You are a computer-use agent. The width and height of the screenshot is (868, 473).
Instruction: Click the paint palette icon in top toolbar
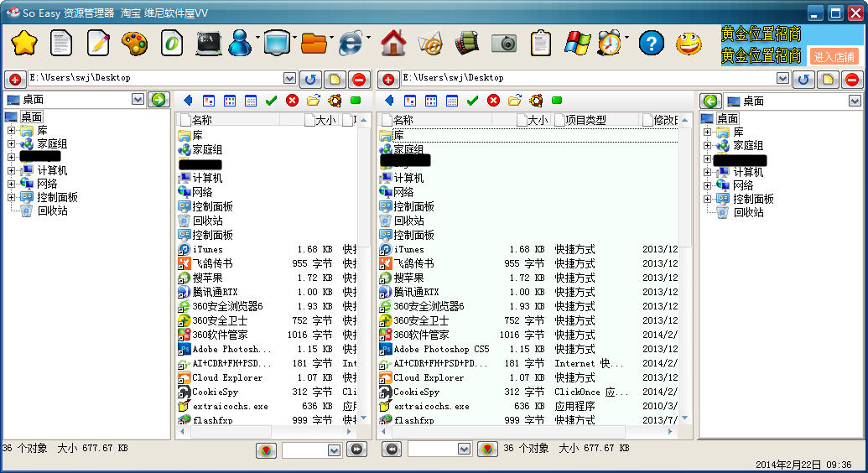coord(134,44)
